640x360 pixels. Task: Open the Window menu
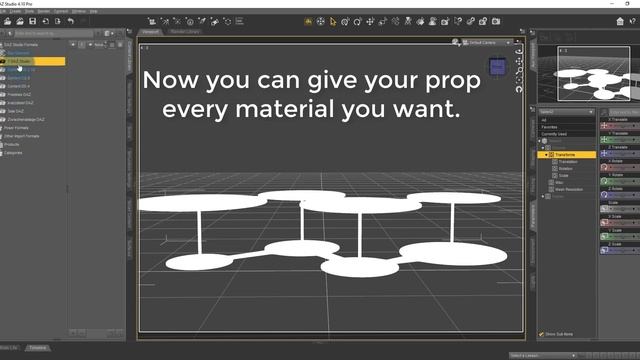pyautogui.click(x=79, y=11)
